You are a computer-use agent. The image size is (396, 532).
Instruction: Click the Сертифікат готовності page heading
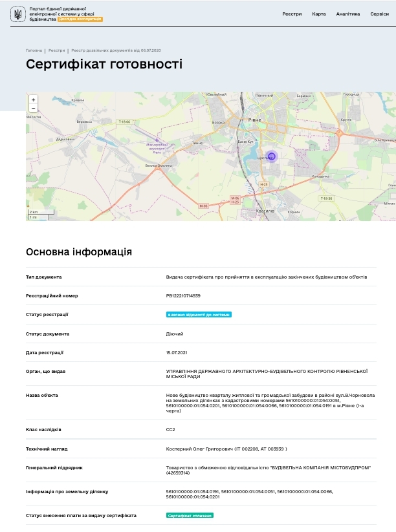[104, 64]
